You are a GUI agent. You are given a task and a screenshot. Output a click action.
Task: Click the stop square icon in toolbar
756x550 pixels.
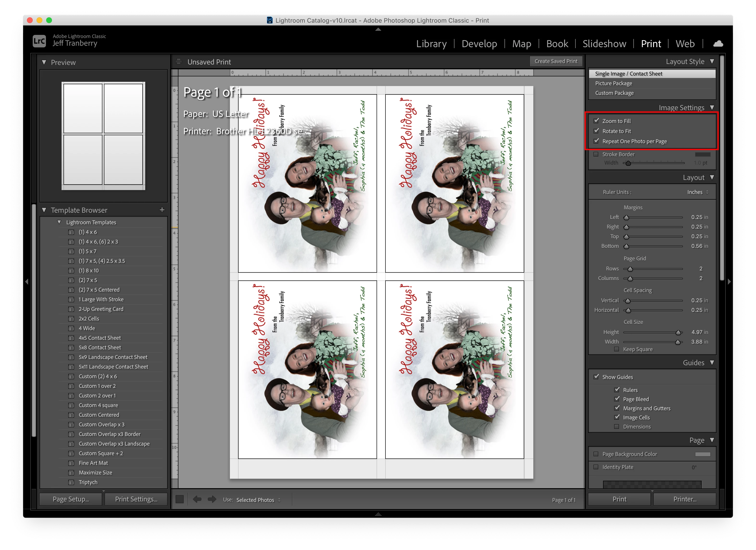tap(180, 499)
